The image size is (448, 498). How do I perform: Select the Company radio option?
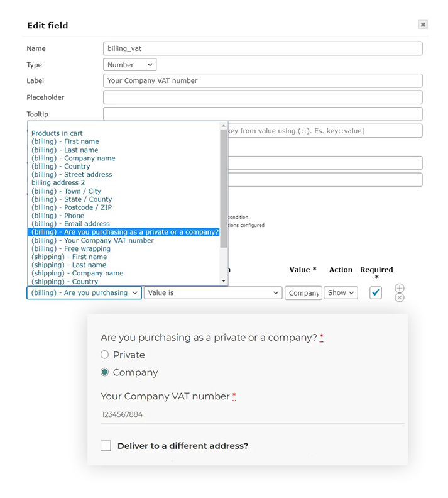(x=105, y=372)
